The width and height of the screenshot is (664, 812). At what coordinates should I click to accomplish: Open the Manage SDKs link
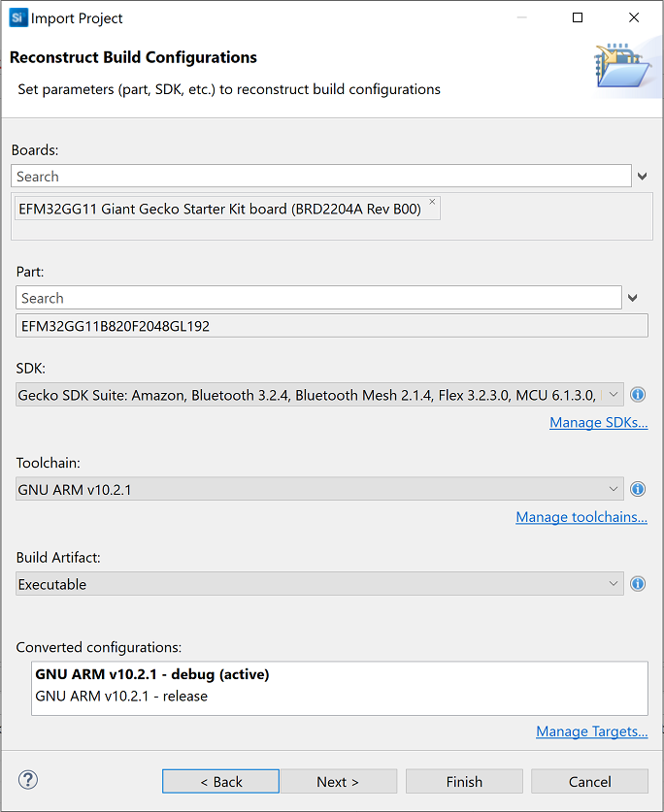598,422
